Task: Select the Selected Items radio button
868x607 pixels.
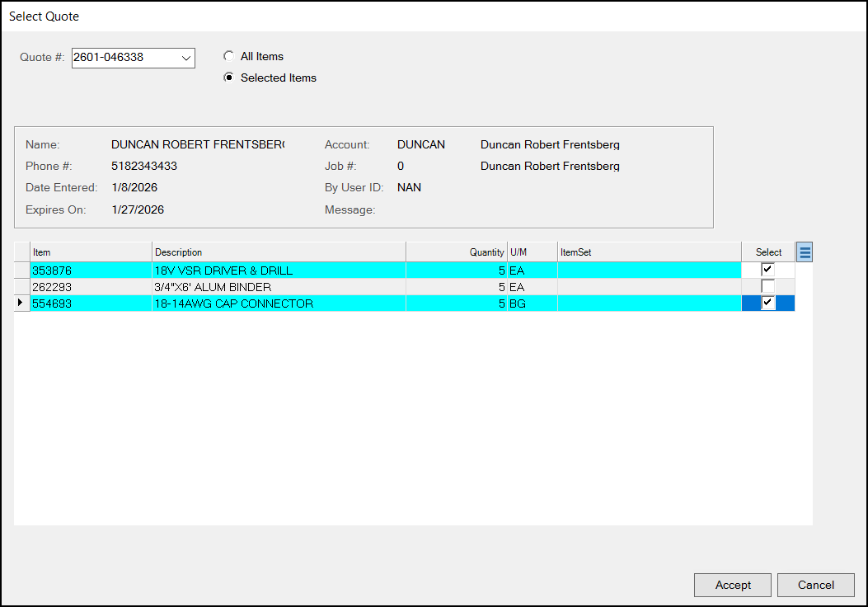Action: tap(228, 78)
